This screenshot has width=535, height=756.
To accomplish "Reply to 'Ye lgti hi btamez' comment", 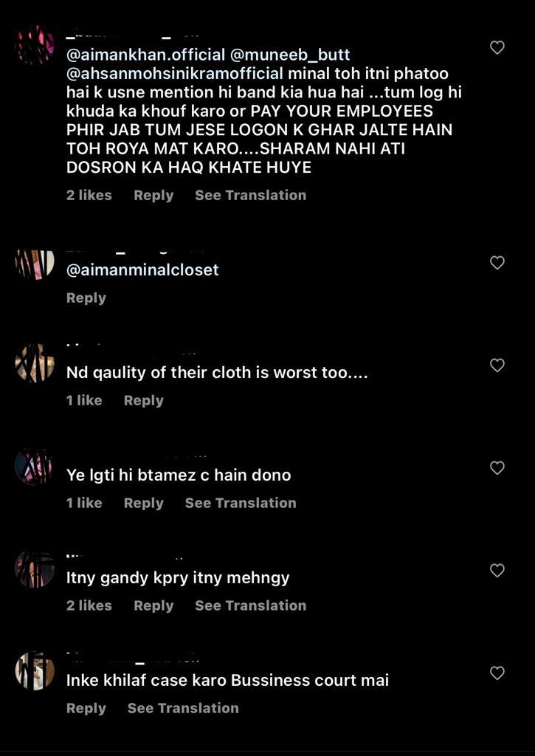I will point(144,504).
